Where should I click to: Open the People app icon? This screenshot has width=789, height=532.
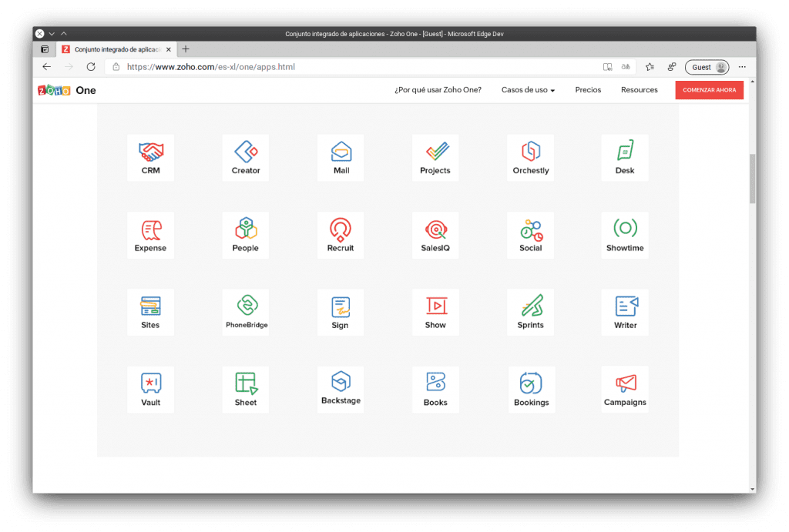pos(246,236)
